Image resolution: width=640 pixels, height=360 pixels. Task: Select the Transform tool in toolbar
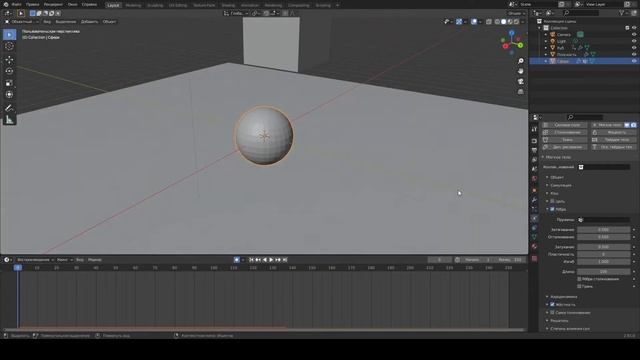pos(9,94)
